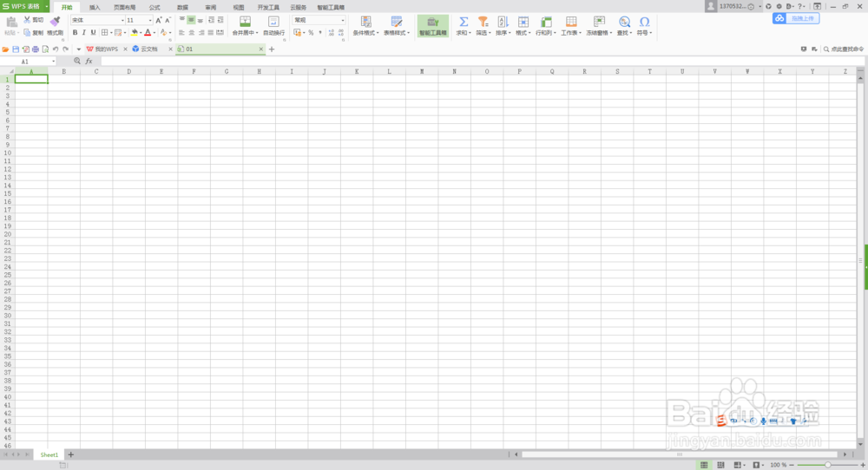Open the 数据 (Data) tab
The height and width of the screenshot is (470, 868).
tap(182, 7)
